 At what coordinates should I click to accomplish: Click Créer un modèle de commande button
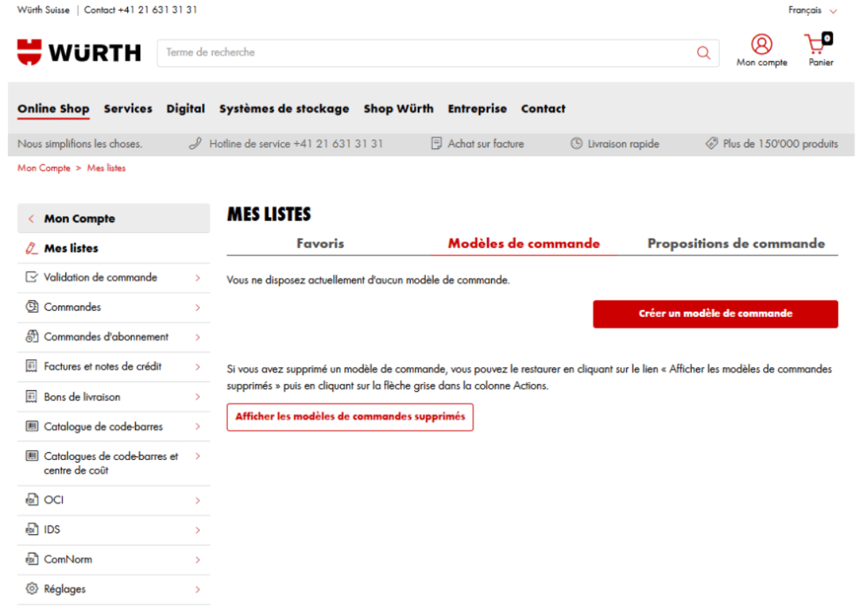click(x=716, y=314)
